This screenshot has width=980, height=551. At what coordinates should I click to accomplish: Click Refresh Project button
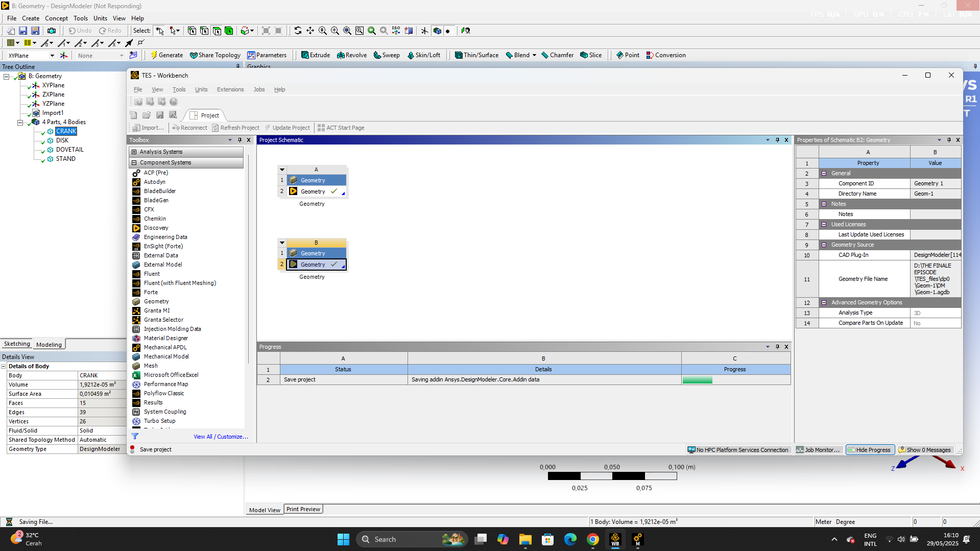(236, 128)
